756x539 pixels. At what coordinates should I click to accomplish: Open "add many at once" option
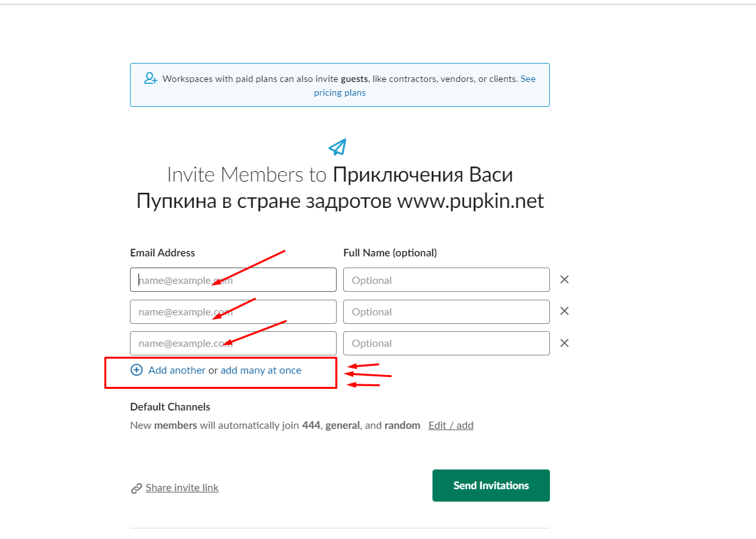(261, 370)
